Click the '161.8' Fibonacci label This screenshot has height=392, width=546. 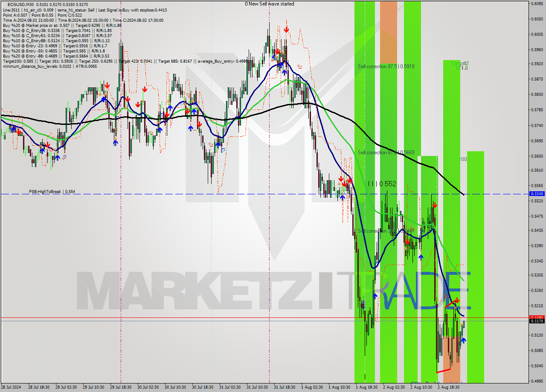[x=461, y=68]
